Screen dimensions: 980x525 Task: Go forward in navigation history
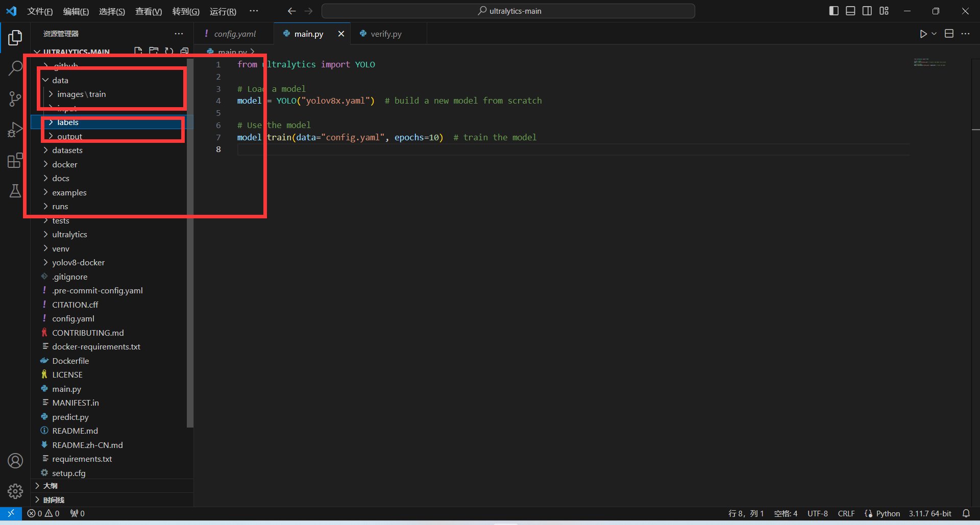308,11
